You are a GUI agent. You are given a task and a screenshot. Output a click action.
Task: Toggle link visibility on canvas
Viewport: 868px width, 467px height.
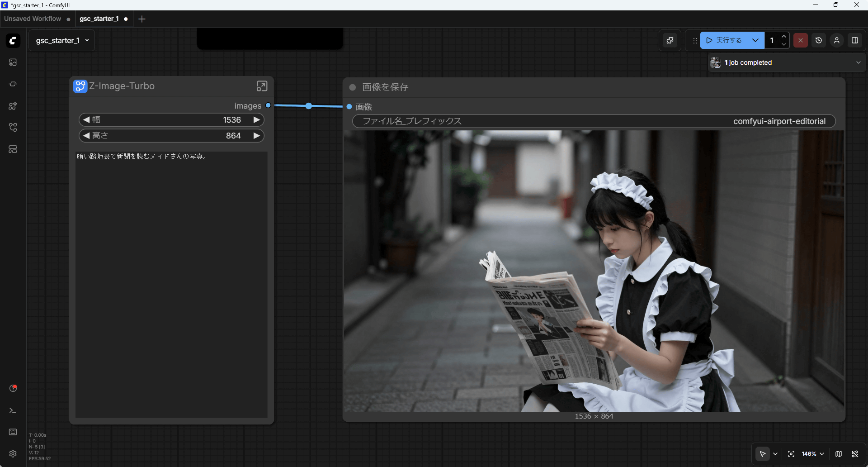854,454
